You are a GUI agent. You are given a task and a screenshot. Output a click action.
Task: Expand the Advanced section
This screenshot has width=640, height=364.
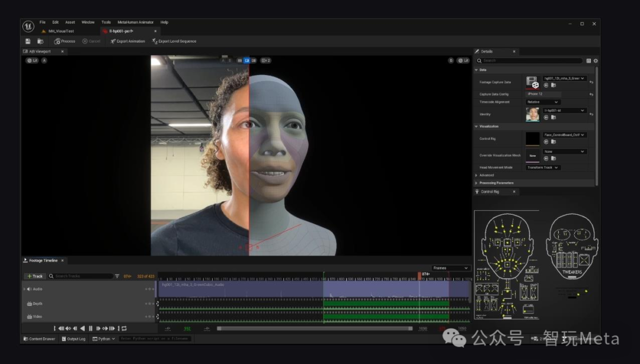pyautogui.click(x=476, y=175)
